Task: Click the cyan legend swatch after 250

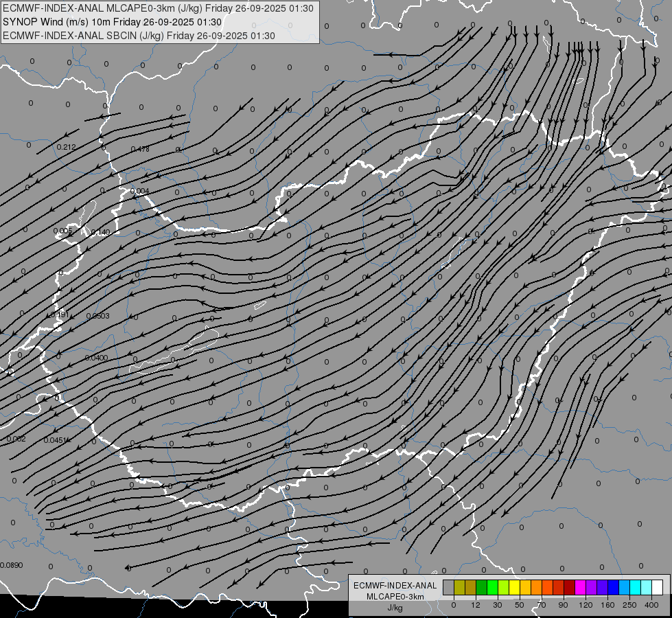Action: coord(635,588)
